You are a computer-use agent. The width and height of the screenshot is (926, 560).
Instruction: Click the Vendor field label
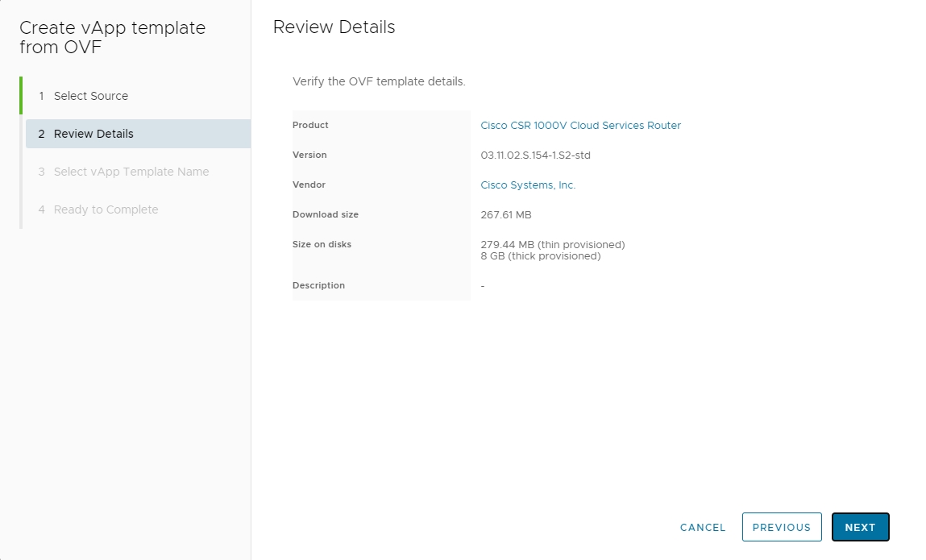pos(309,185)
